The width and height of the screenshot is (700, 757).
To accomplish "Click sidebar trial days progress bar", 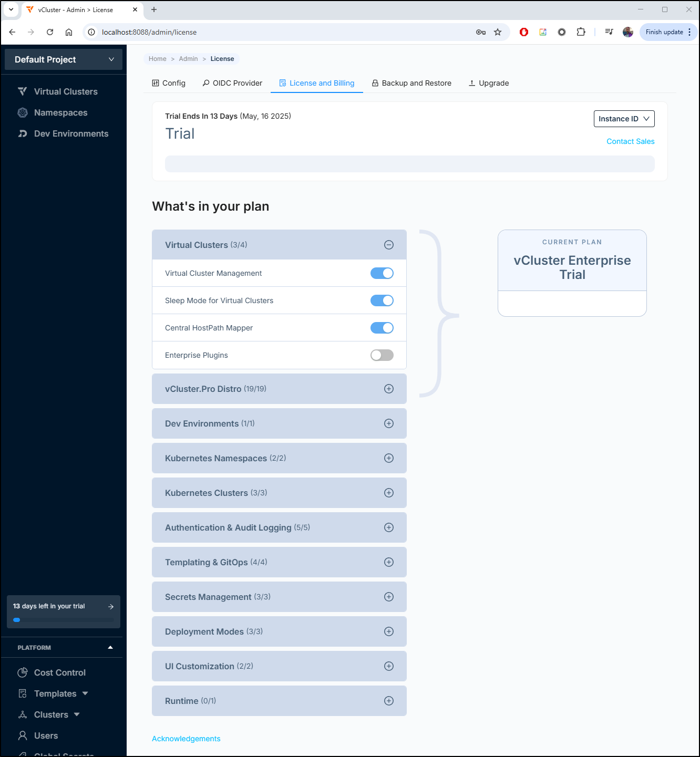I will [64, 620].
